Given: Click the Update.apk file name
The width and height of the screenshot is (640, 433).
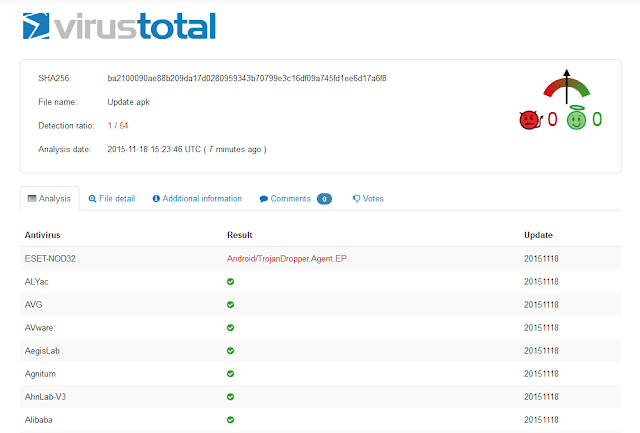Looking at the screenshot, I should pos(129,102).
